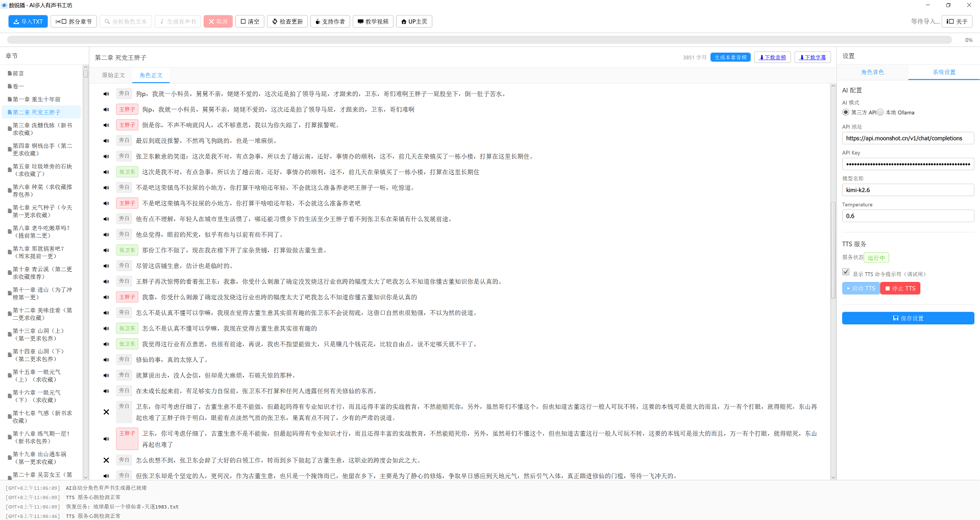Screen dimensions: 980x520
Task: Open the UP主页 homepage button
Action: click(x=414, y=21)
